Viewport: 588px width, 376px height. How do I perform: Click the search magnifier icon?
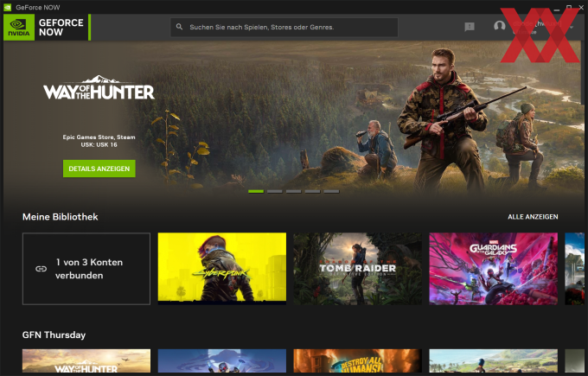(180, 27)
